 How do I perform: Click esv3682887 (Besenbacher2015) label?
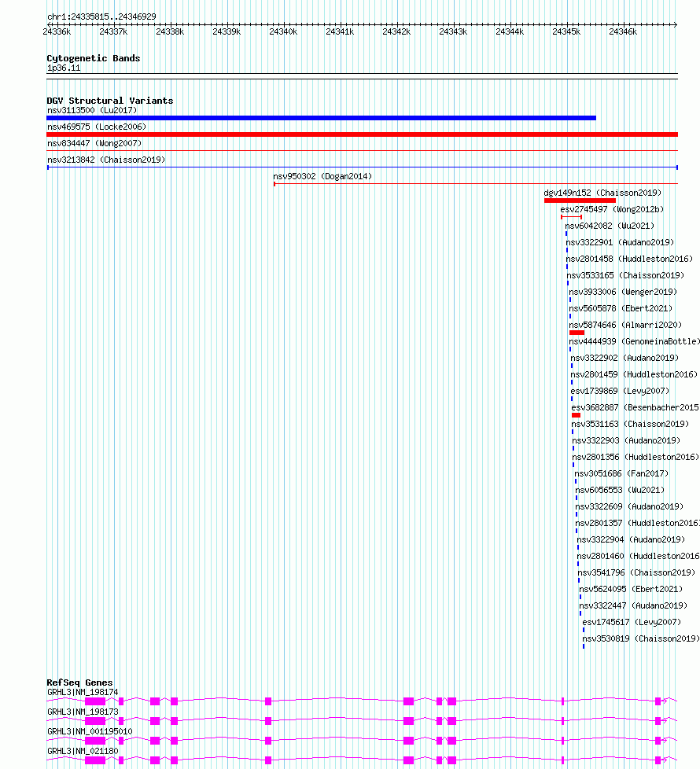tap(636, 407)
